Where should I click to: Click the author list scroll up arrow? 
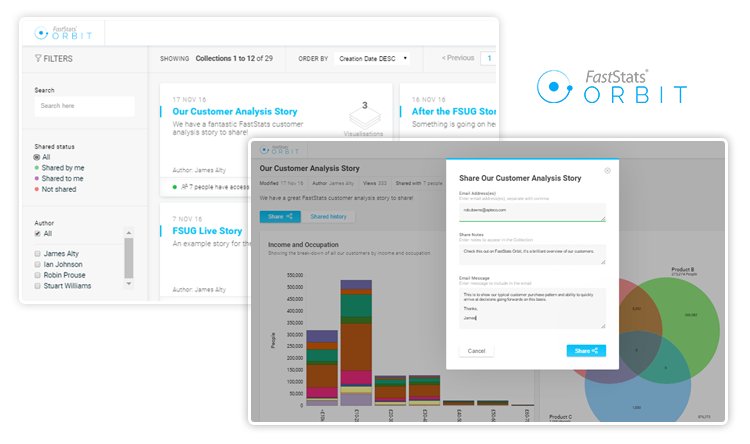pos(129,233)
